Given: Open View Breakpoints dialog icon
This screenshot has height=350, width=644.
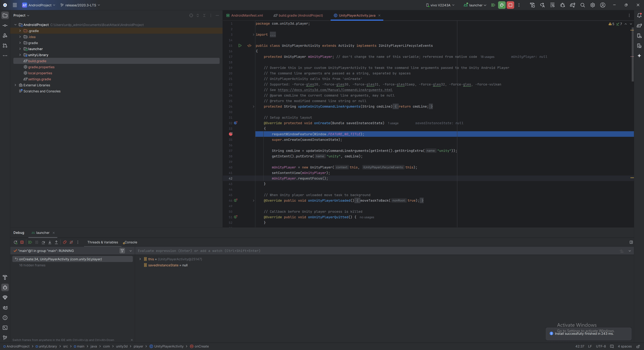Looking at the screenshot, I should [65, 242].
